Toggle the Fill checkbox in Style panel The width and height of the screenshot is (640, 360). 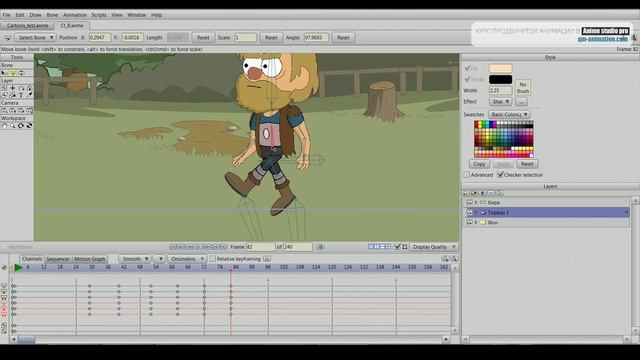point(468,68)
